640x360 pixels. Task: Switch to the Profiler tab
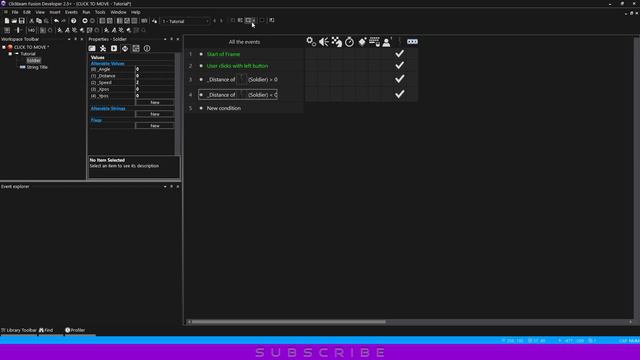click(x=75, y=330)
